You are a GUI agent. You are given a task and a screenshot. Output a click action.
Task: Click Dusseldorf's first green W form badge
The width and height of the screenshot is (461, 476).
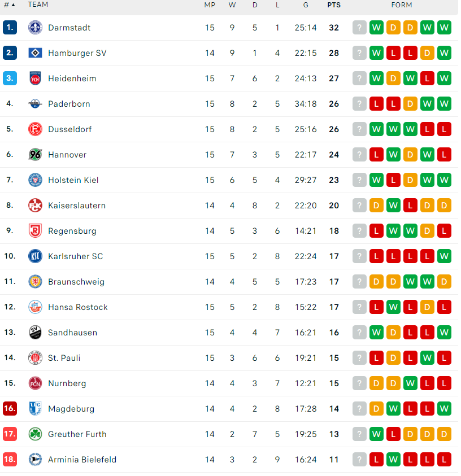point(376,129)
